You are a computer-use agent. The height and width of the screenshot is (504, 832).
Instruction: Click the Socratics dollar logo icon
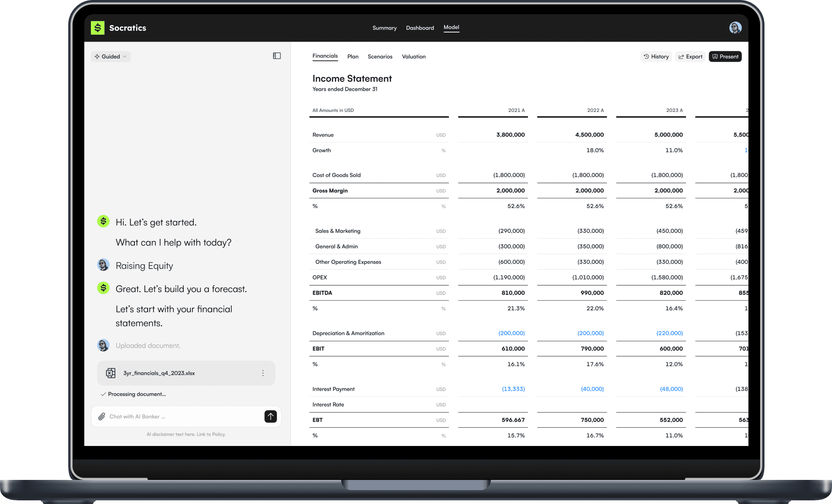(x=97, y=28)
